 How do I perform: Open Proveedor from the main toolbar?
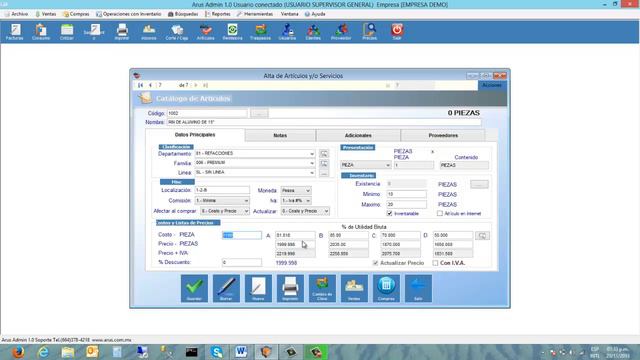click(341, 32)
